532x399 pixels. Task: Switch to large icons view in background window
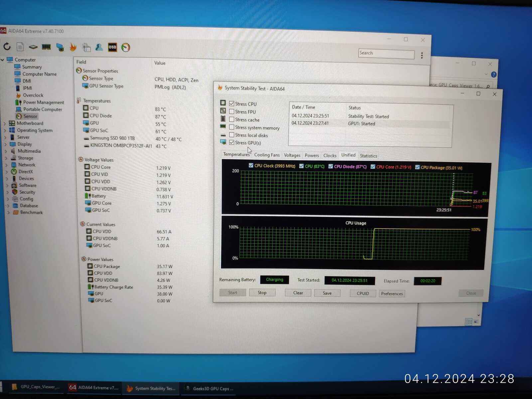(x=476, y=322)
